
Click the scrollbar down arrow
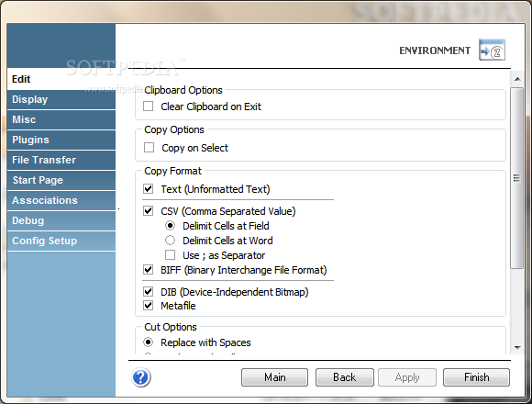517,348
